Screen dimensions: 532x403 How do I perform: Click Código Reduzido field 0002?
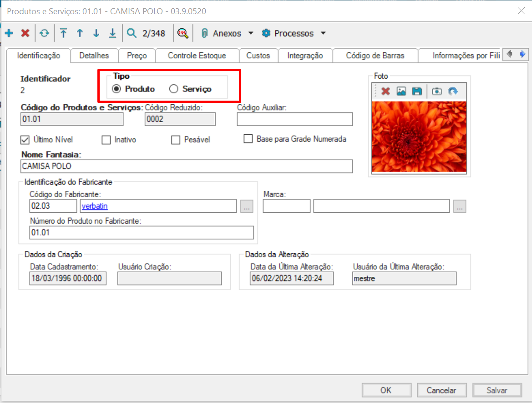click(x=180, y=119)
